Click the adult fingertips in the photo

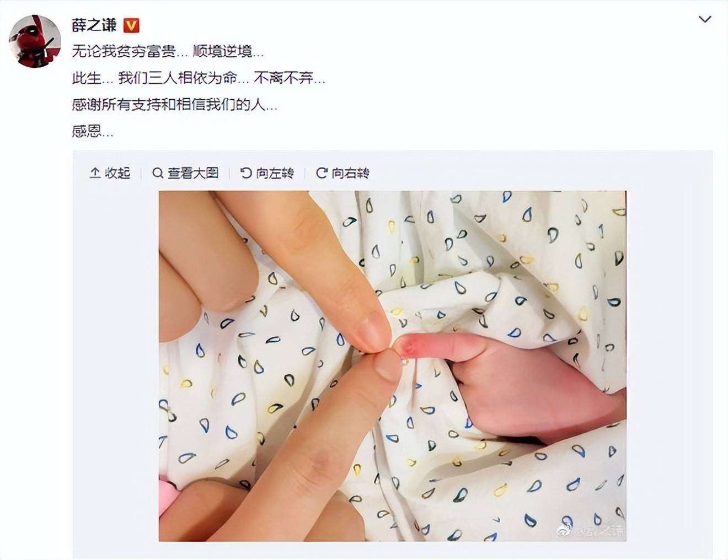point(382,346)
